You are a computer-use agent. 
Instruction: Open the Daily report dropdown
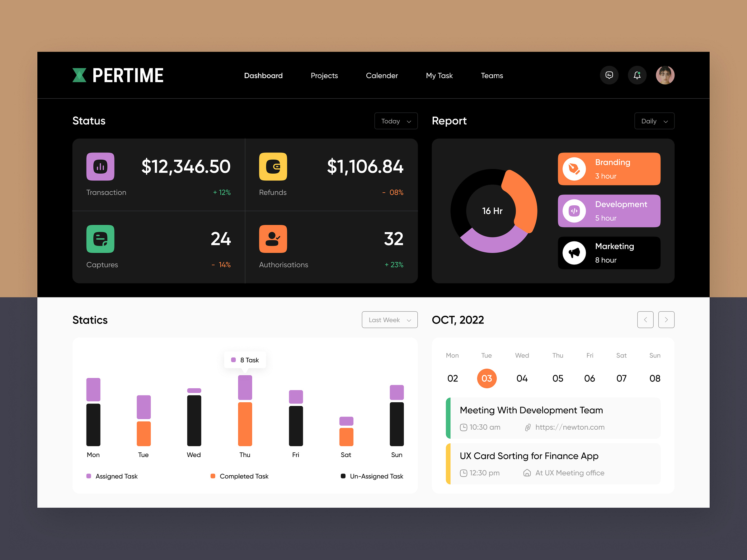point(654,121)
